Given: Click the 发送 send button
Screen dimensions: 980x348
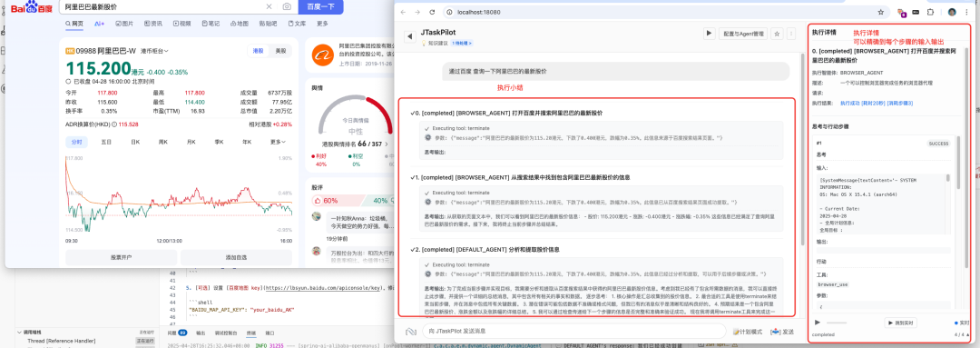Looking at the screenshot, I should point(782,332).
